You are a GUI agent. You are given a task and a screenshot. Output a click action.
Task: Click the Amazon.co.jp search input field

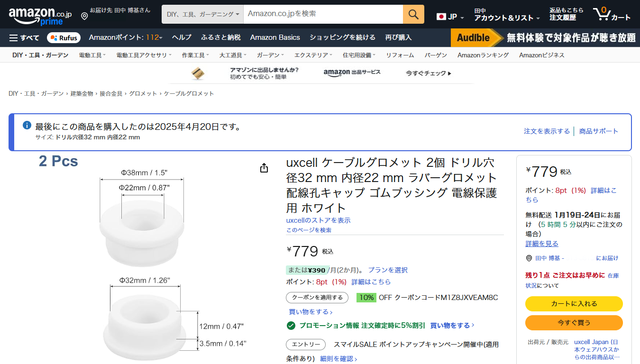pos(322,14)
